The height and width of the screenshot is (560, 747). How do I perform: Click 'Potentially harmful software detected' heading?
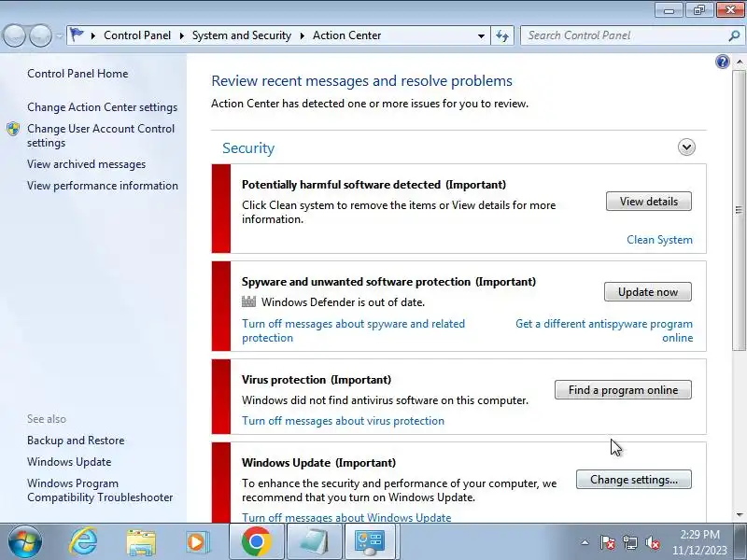pos(373,185)
